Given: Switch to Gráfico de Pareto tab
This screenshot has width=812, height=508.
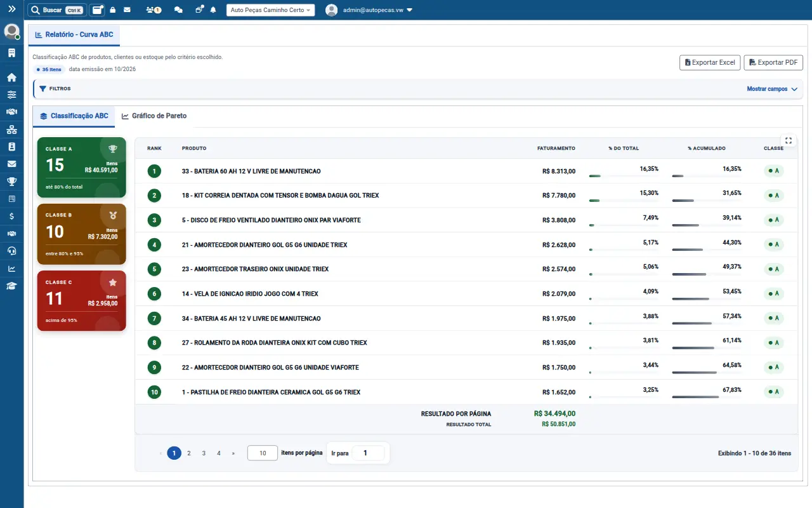Looking at the screenshot, I should point(154,116).
